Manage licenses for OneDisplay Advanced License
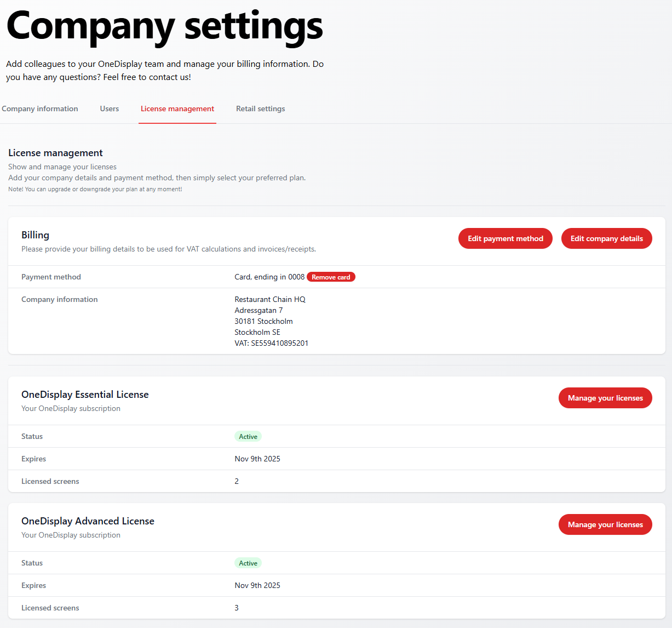The image size is (672, 628). pos(605,524)
